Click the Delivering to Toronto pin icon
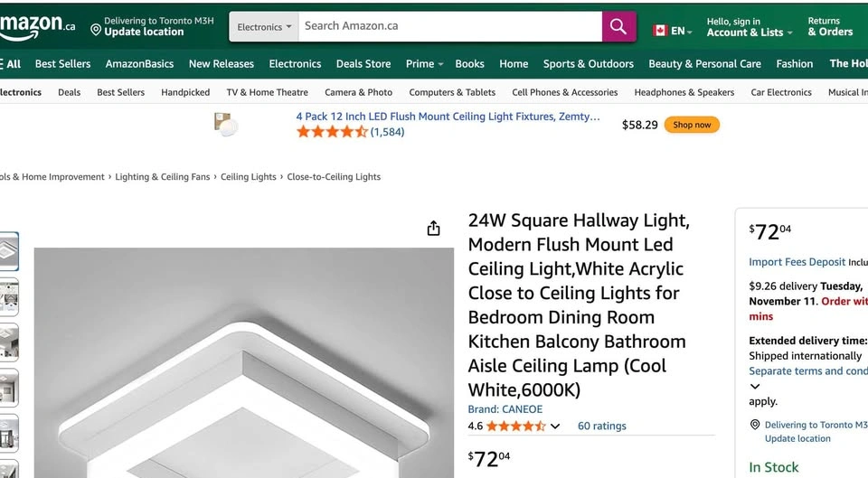Image resolution: width=868 pixels, height=478 pixels. [755, 425]
